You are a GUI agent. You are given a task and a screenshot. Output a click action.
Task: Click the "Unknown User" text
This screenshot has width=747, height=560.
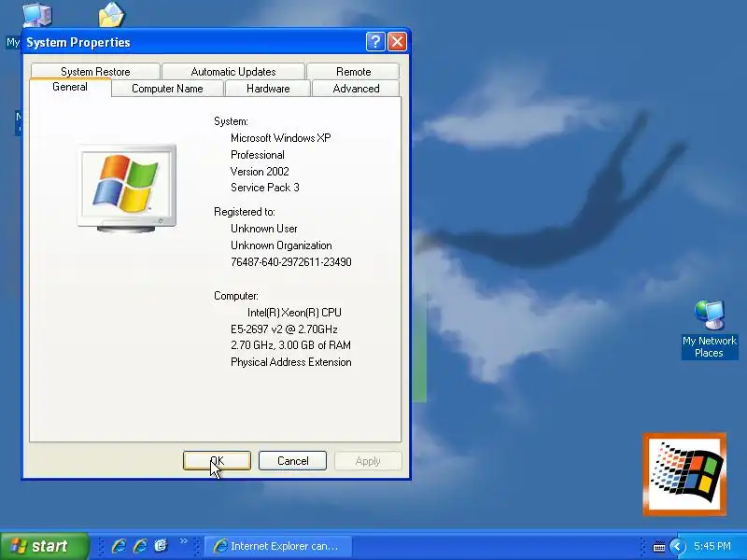pos(264,229)
